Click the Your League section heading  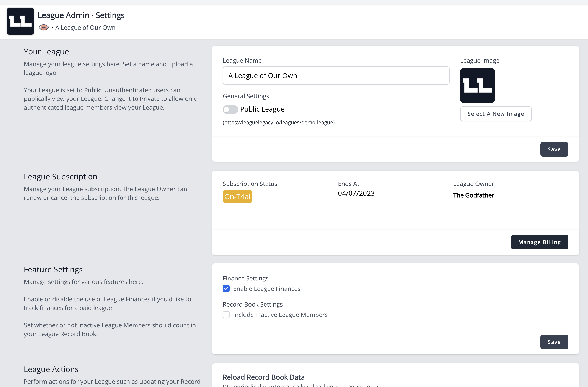click(x=46, y=52)
